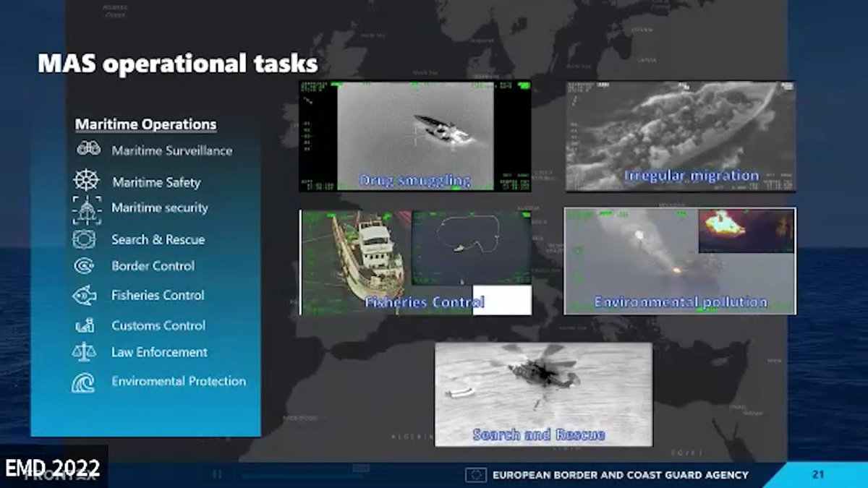Open the Search and Rescue helicopter image
868x488 pixels.
[543, 395]
